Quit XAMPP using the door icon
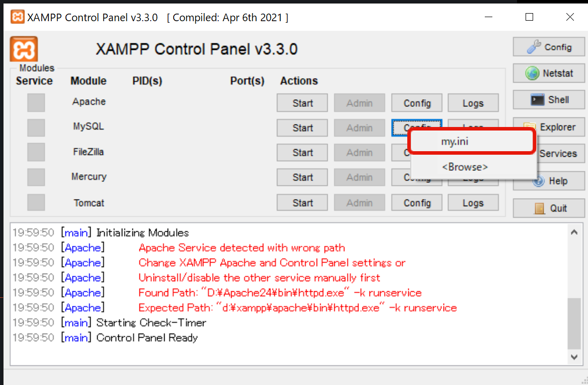The width and height of the screenshot is (588, 385). point(549,208)
